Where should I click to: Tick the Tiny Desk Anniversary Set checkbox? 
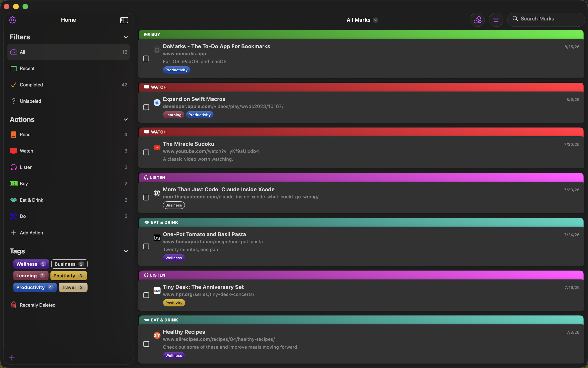(146, 295)
